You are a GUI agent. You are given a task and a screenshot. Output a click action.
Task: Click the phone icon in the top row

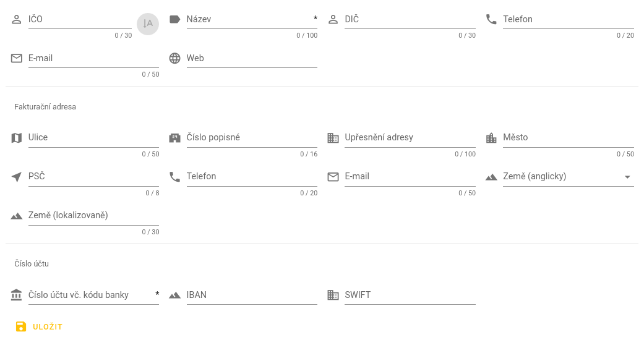(x=491, y=19)
